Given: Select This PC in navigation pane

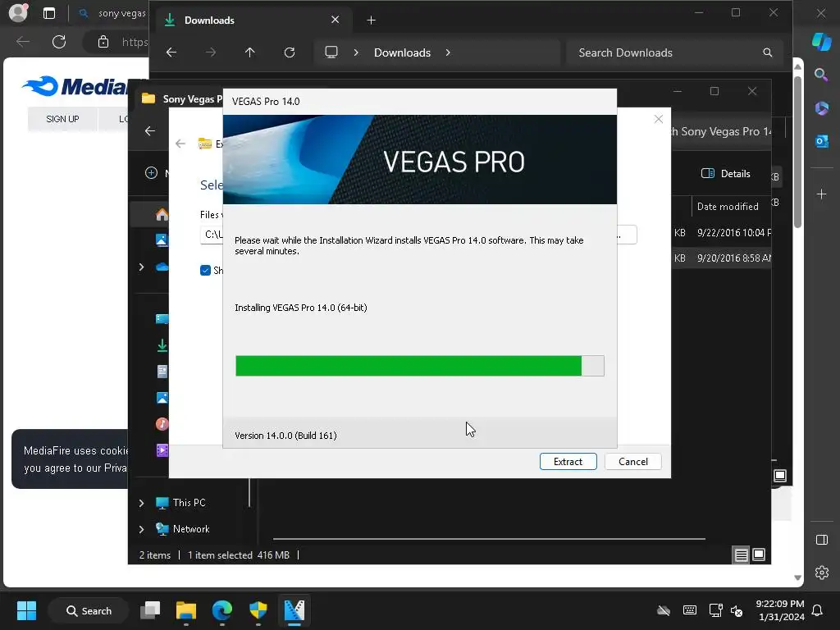Looking at the screenshot, I should (x=189, y=503).
